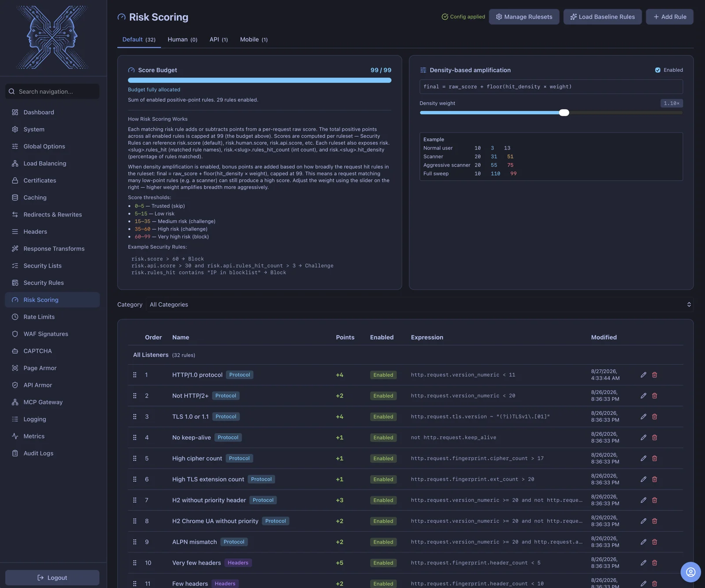Click the Points column header
This screenshot has width=705, height=588.
(x=345, y=338)
